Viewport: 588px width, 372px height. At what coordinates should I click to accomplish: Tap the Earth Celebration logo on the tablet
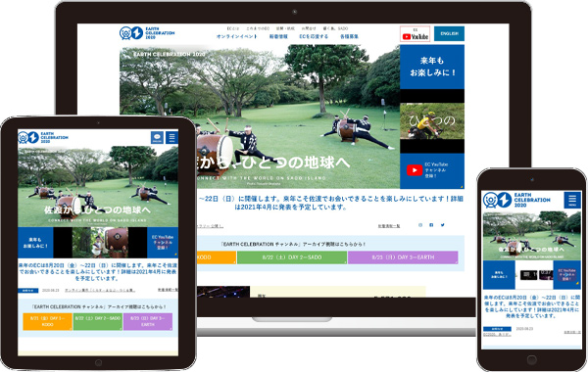(x=43, y=137)
